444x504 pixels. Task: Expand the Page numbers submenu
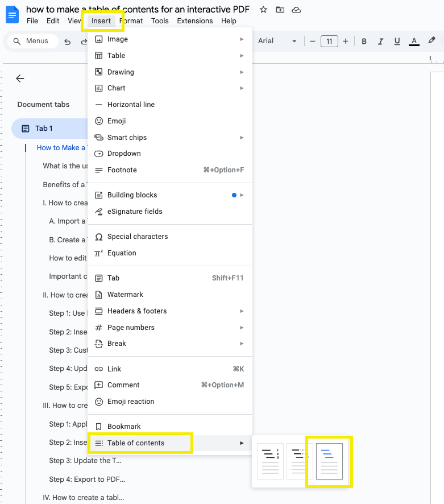coord(170,328)
